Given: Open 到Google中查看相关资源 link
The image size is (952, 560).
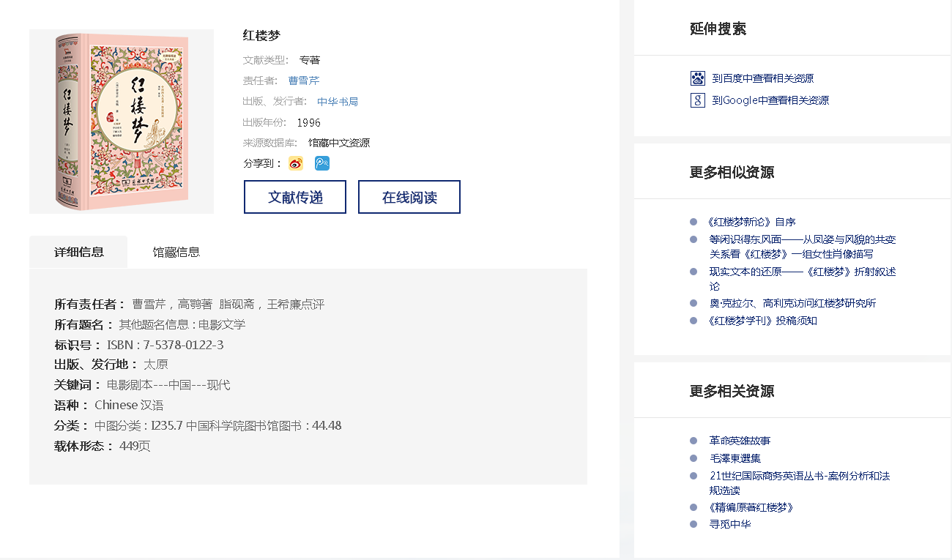Looking at the screenshot, I should tap(770, 100).
